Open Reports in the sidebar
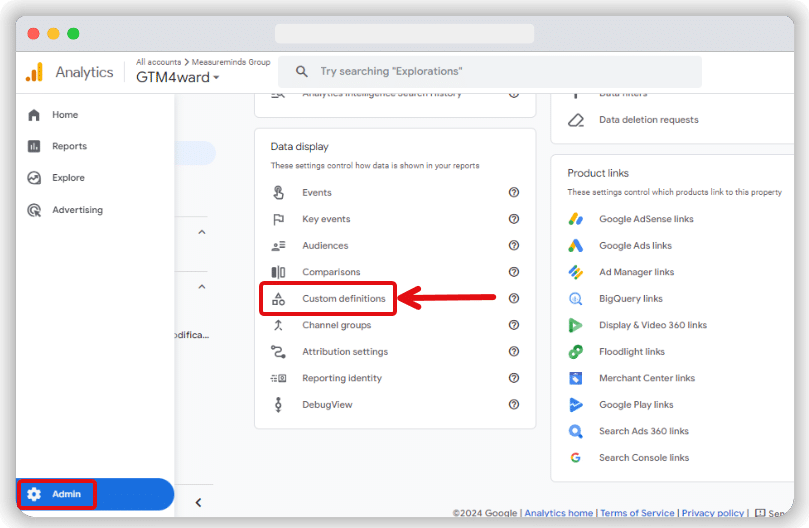 tap(69, 146)
